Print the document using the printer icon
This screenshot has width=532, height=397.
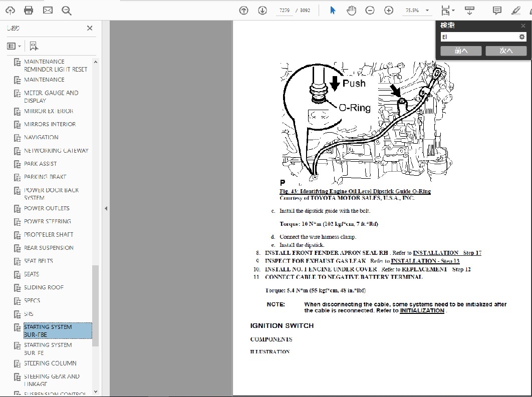[29, 11]
